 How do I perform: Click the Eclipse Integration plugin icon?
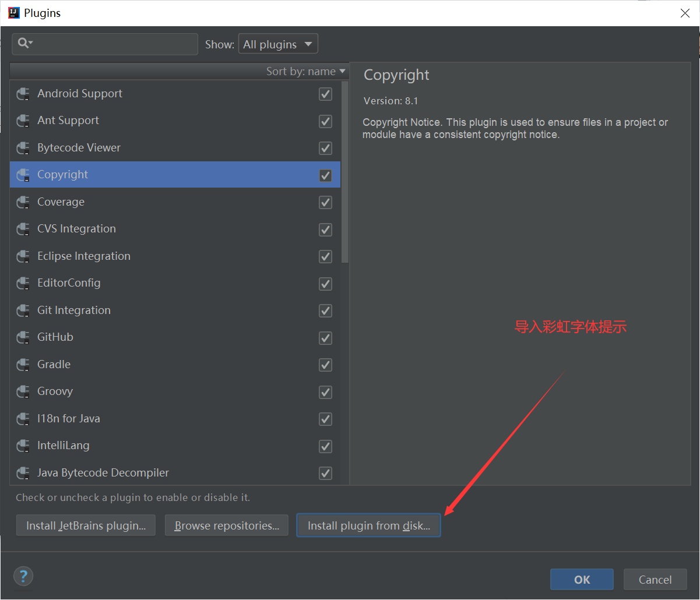(23, 256)
